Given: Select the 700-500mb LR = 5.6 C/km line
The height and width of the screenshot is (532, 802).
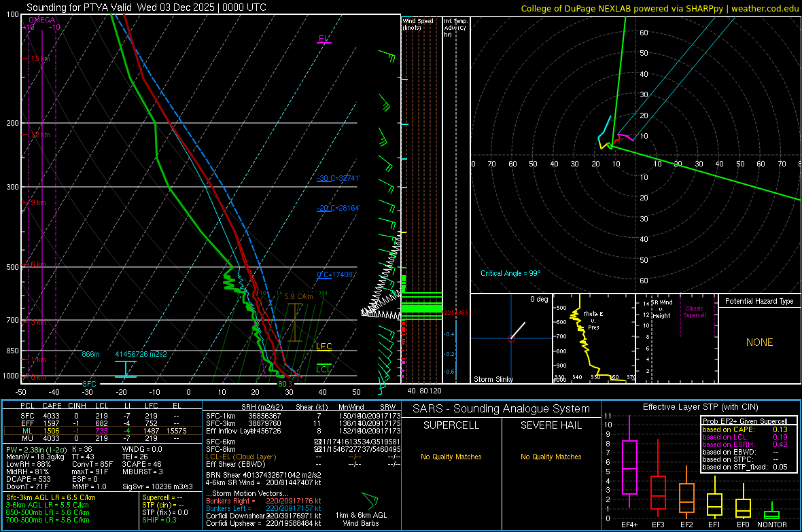Looking at the screenshot, I should 48,520.
